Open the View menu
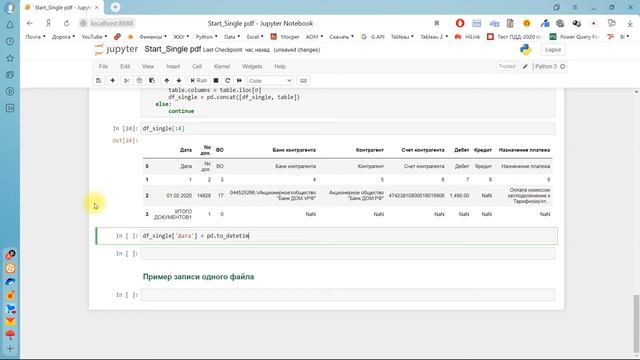Screen dimensions: 640x360 click(148, 66)
